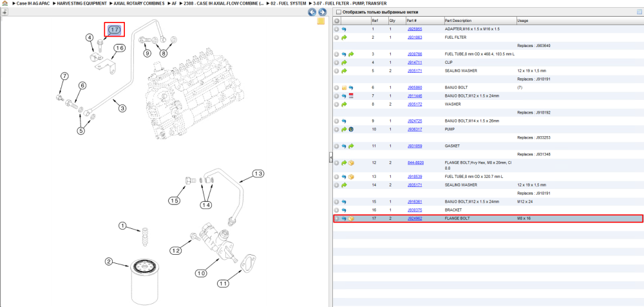Select callout 3 fuel tube in diagram
This screenshot has width=644, height=307.
[x=122, y=108]
